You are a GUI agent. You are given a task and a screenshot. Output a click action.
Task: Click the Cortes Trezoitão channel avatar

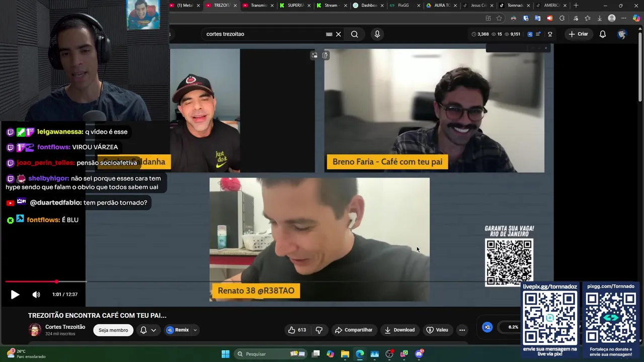pos(35,330)
